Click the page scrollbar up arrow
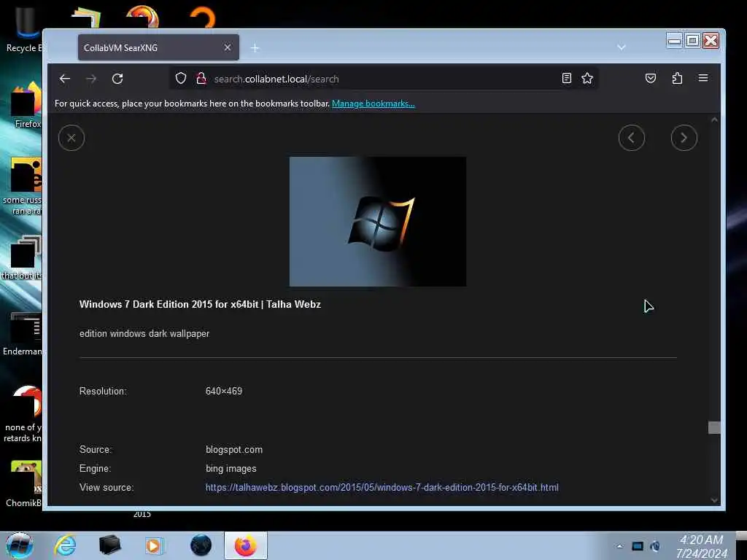Screen dimensions: 747x560 714,120
